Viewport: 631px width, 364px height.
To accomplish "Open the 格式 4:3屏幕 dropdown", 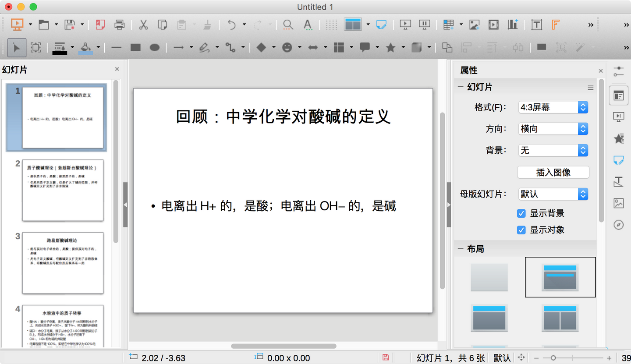I will coord(553,107).
